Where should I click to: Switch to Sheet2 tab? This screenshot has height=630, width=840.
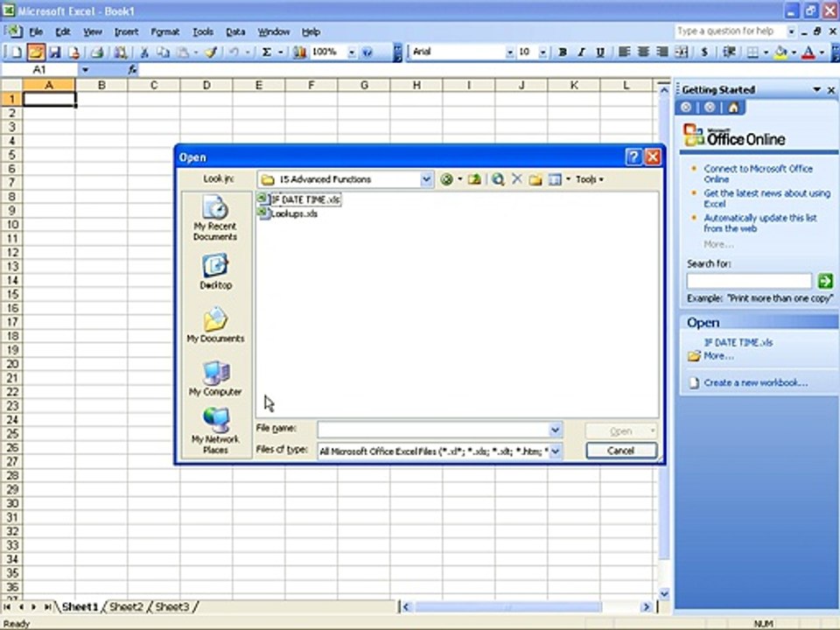coord(126,606)
